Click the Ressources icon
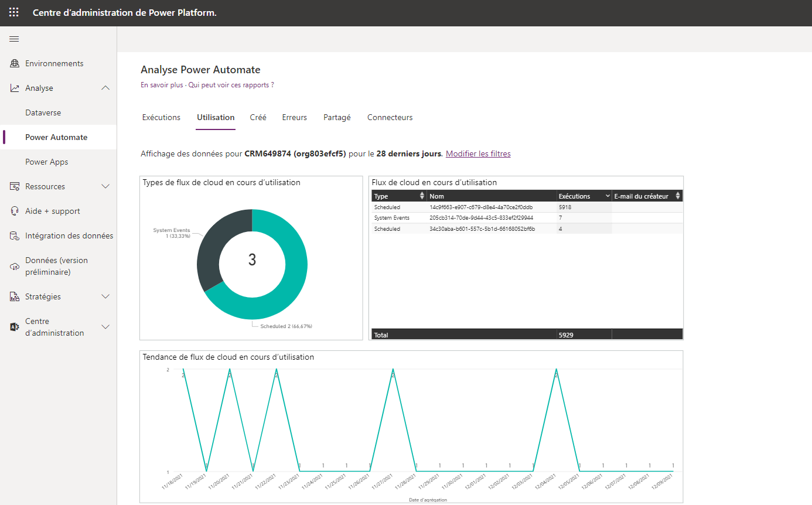The height and width of the screenshot is (505, 812). coord(15,186)
